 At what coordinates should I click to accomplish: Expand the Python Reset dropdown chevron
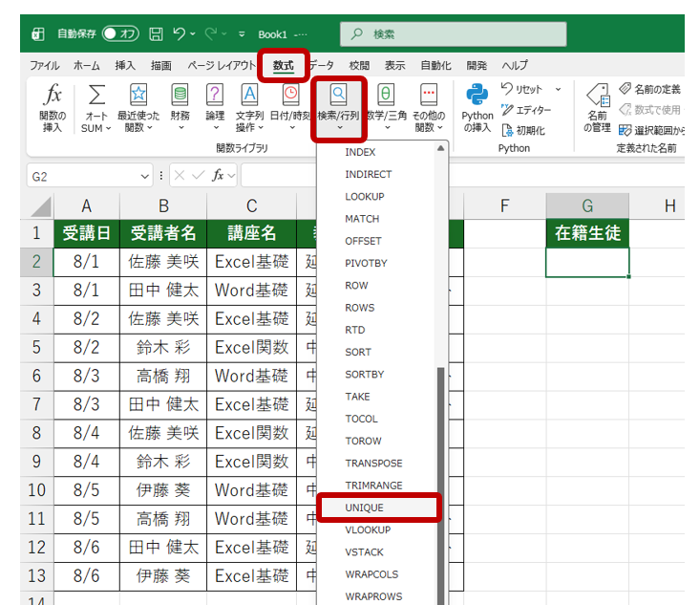point(558,90)
